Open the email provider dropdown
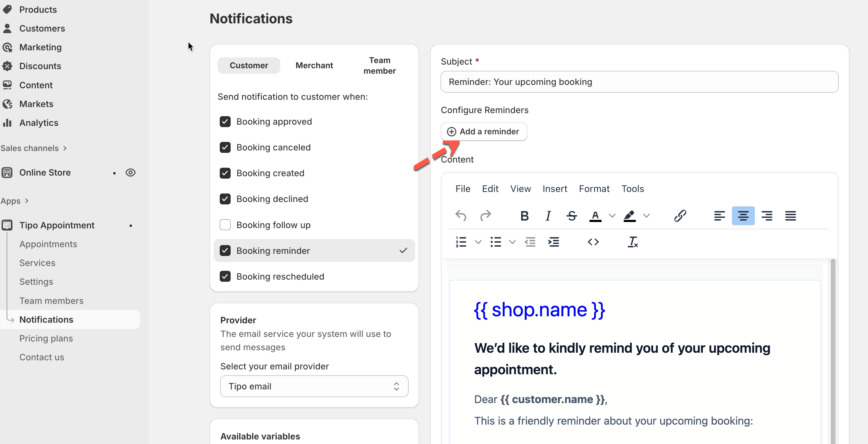Screen dimensions: 868x444 314,386
